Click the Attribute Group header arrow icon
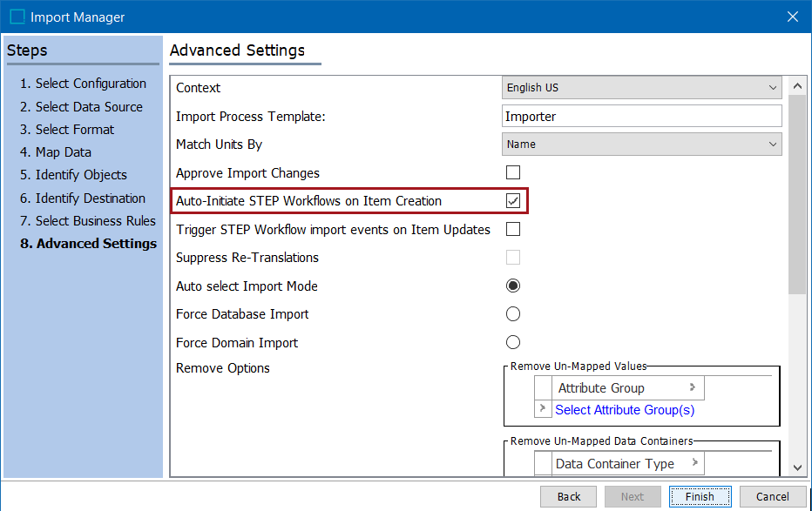Screen dimensions: 812x511 pos(693,387)
